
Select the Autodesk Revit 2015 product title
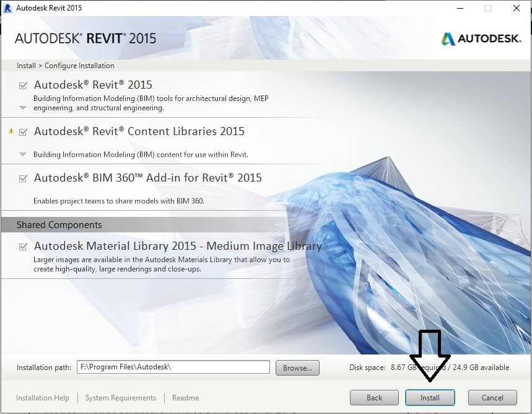point(93,84)
